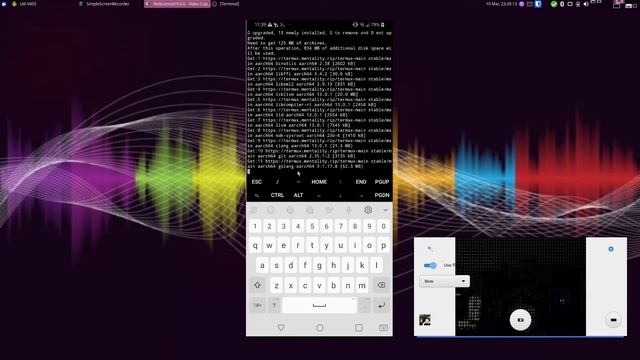Tap the space bar on phone keyboard
The height and width of the screenshot is (360, 640).
pyautogui.click(x=319, y=305)
